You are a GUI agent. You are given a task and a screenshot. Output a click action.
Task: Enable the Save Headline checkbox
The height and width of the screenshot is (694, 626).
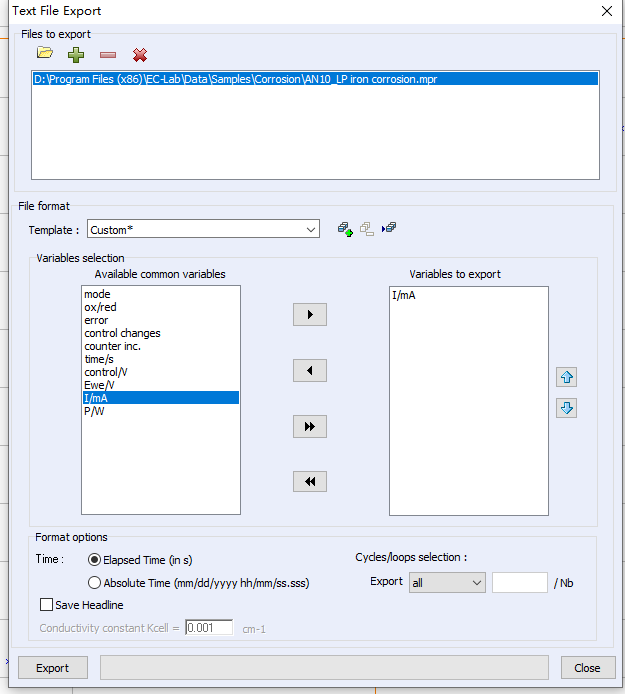coord(46,605)
